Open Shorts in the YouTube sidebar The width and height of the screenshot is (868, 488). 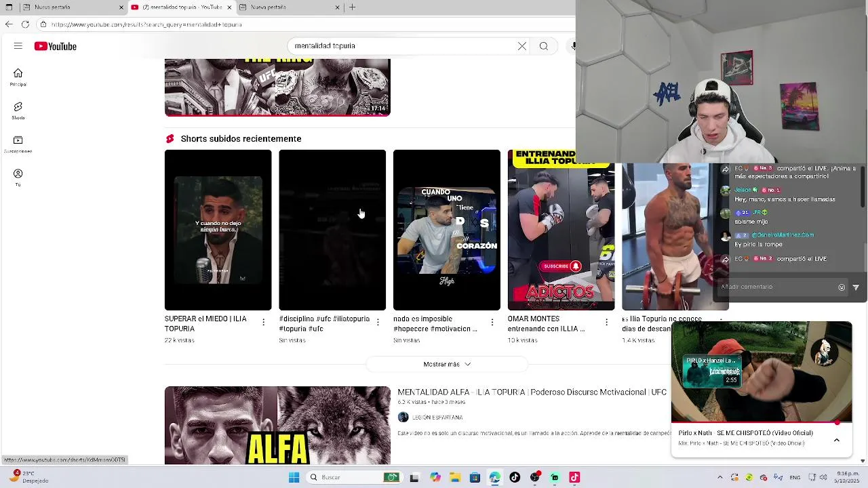pyautogui.click(x=18, y=111)
